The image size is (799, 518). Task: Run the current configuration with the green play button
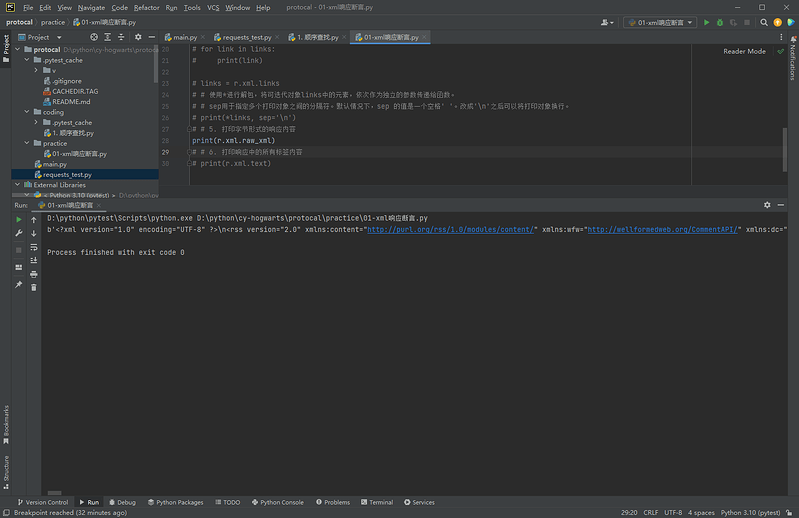(x=706, y=22)
